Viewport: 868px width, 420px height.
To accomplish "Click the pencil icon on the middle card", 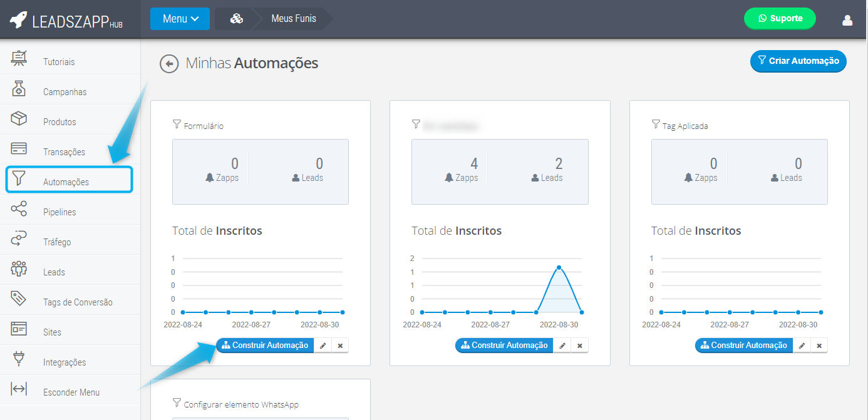I will pyautogui.click(x=562, y=346).
